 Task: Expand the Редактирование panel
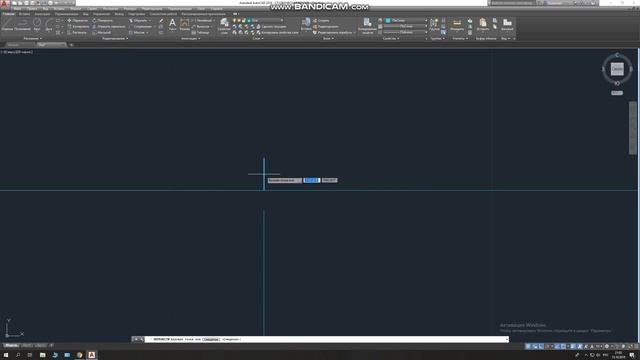coord(115,38)
